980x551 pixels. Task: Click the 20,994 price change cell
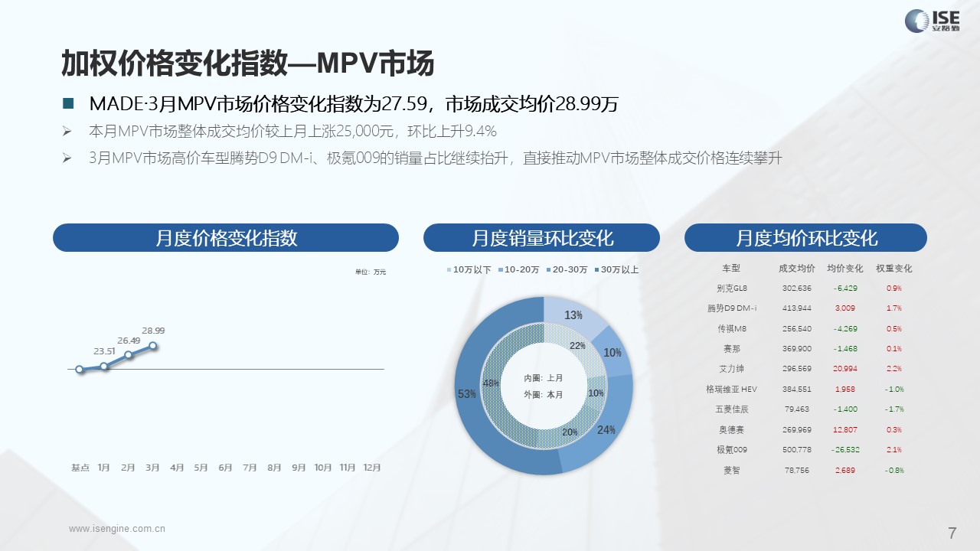(845, 369)
